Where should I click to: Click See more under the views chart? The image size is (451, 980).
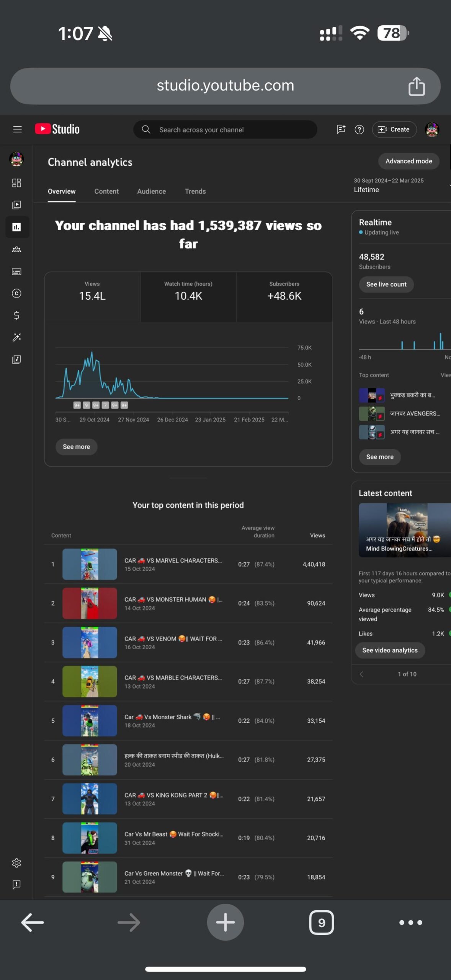pos(77,447)
